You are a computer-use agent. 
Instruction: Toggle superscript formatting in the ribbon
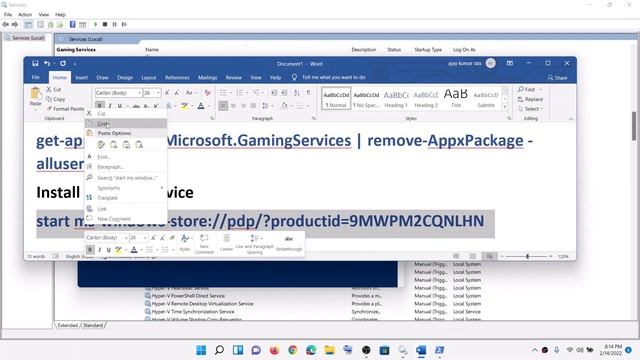click(x=156, y=106)
